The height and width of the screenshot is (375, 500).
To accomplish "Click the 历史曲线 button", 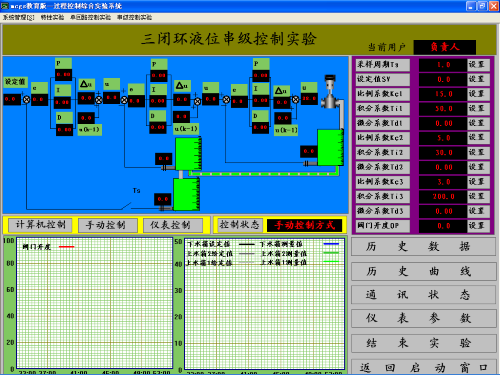I will pyautogui.click(x=423, y=271).
